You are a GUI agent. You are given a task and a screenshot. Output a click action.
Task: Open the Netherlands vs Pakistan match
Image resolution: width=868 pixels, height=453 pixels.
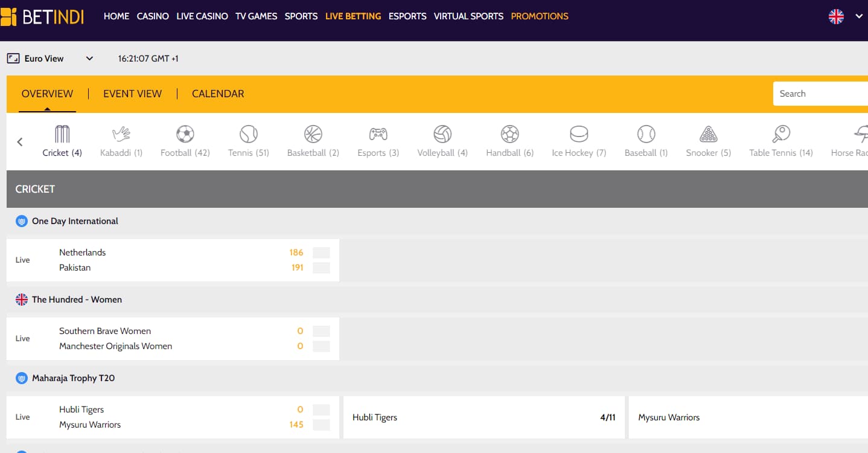coord(173,260)
